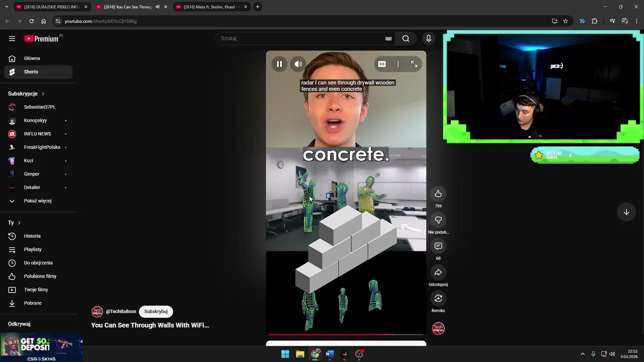
Task: Click the youtube.com URL address bar
Action: [x=302, y=21]
